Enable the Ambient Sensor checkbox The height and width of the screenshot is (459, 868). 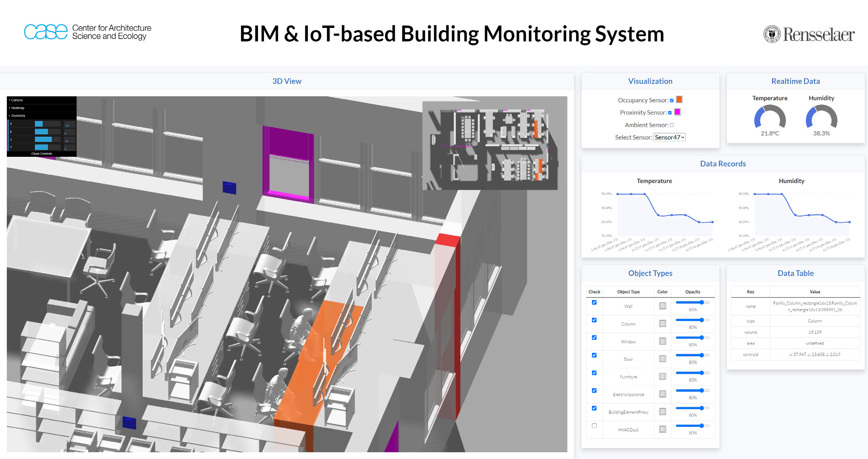coord(671,125)
